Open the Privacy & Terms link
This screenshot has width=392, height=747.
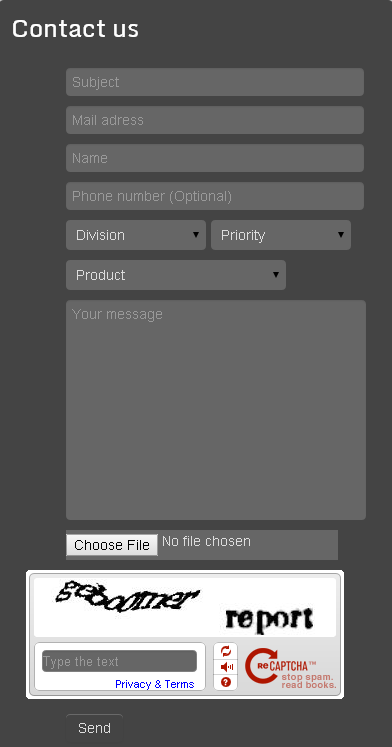[155, 684]
